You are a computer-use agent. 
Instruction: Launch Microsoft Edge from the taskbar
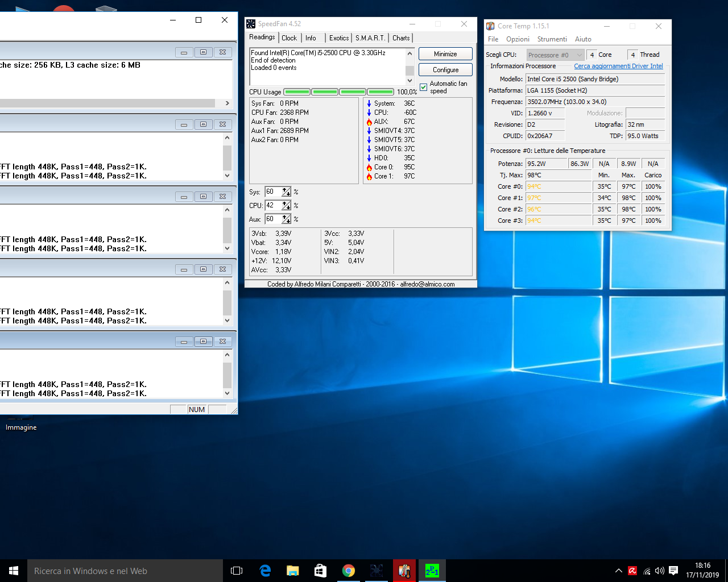click(x=265, y=571)
